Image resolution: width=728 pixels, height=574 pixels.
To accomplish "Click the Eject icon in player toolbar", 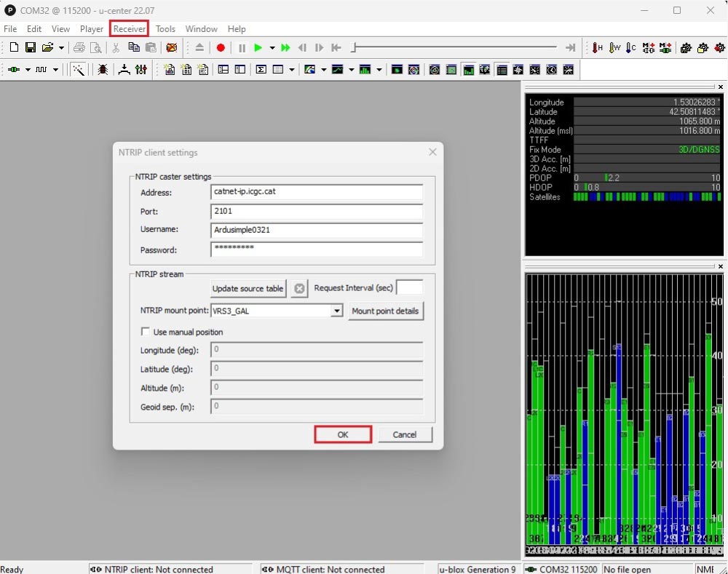I will 199,48.
